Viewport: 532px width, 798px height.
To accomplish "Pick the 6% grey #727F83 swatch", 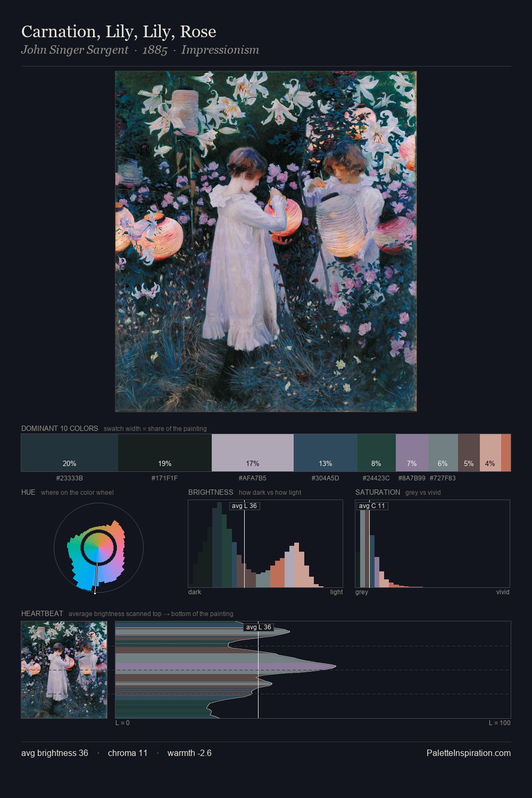I will tap(443, 453).
